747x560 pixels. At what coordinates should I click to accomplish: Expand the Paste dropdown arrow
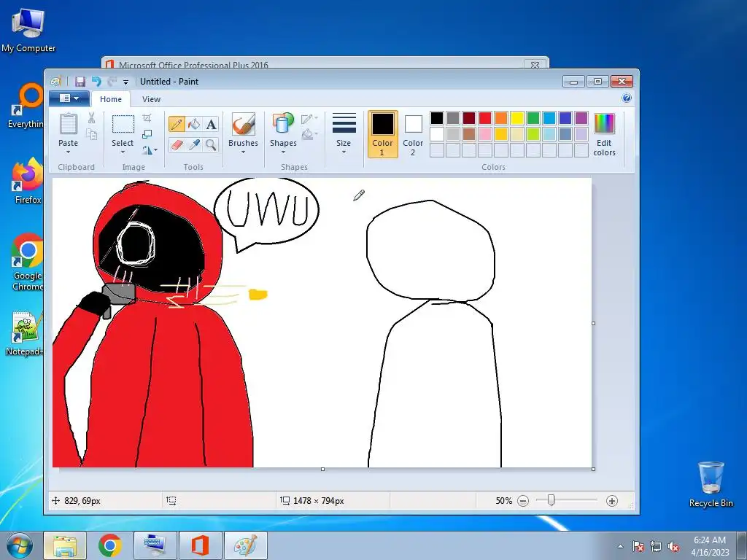click(x=68, y=152)
